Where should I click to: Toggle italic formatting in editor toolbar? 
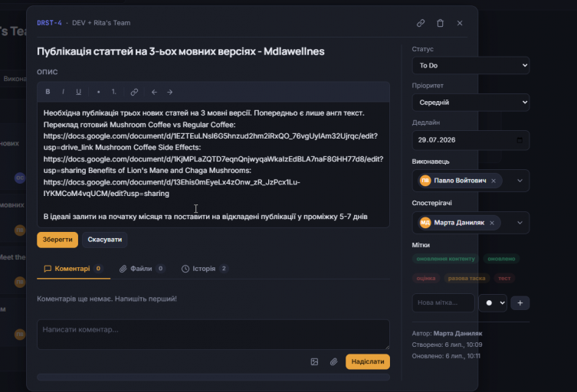[63, 92]
